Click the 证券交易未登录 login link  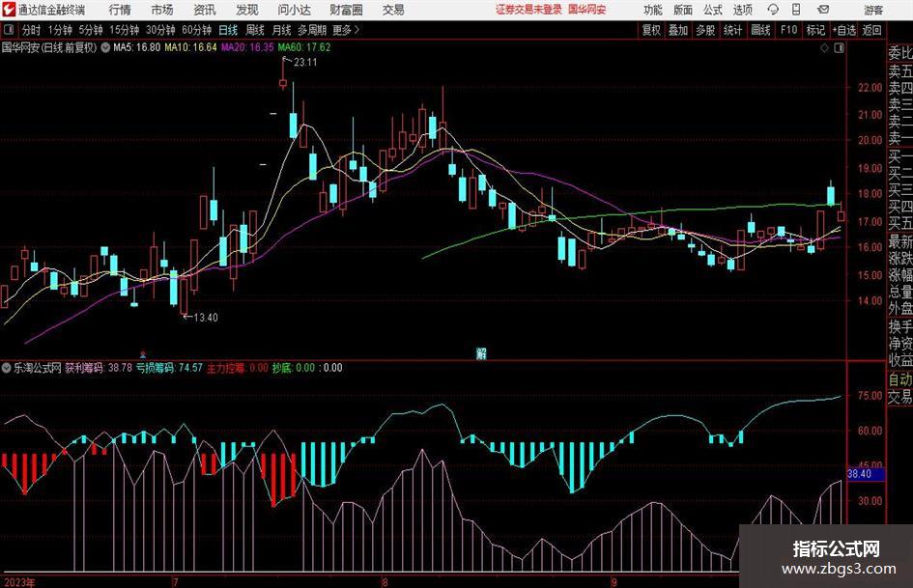point(528,10)
